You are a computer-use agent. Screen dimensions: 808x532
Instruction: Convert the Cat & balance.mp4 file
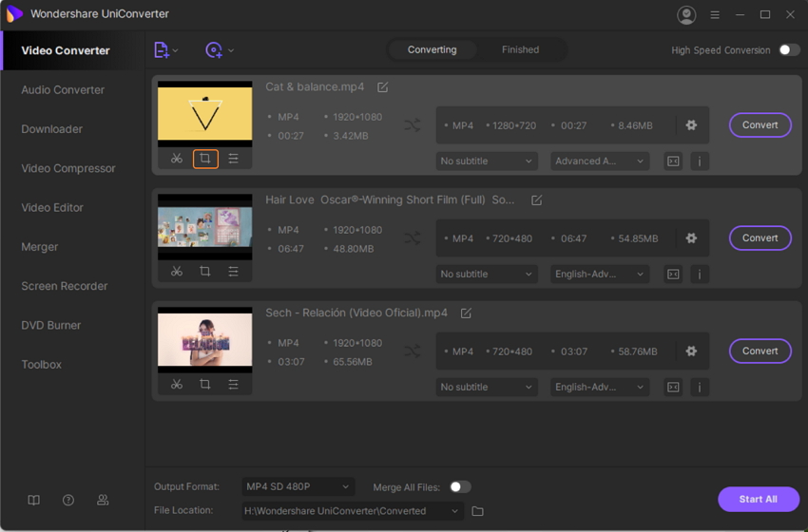760,125
